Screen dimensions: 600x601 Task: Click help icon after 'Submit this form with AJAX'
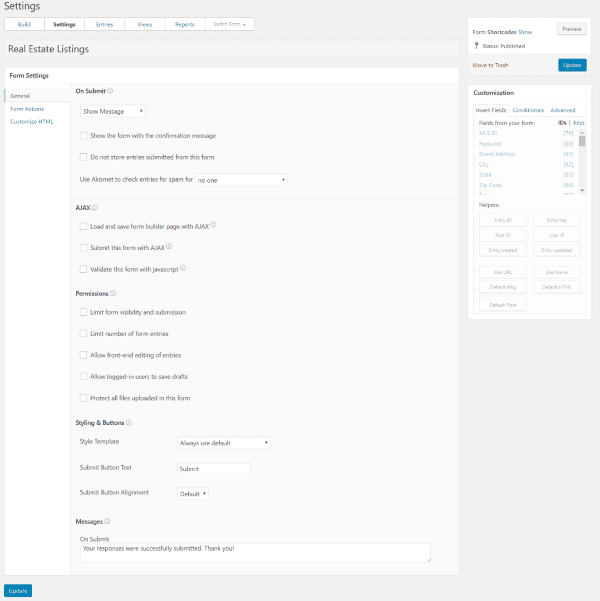point(171,246)
